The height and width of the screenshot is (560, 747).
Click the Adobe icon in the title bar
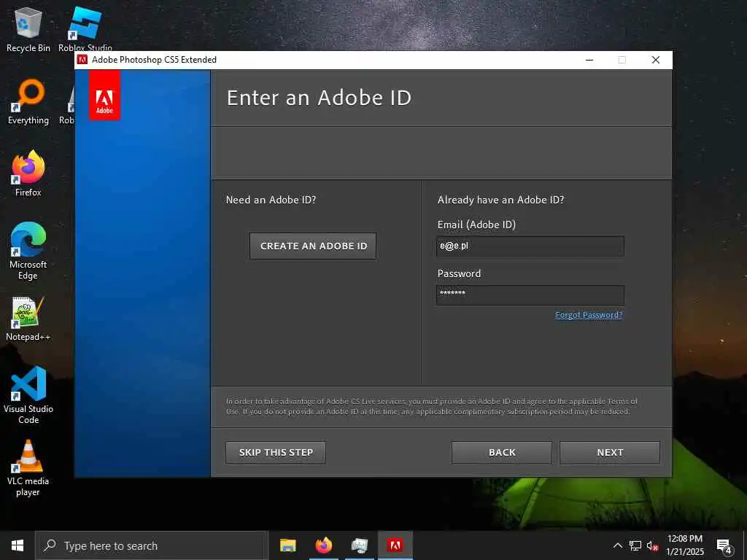(82, 60)
